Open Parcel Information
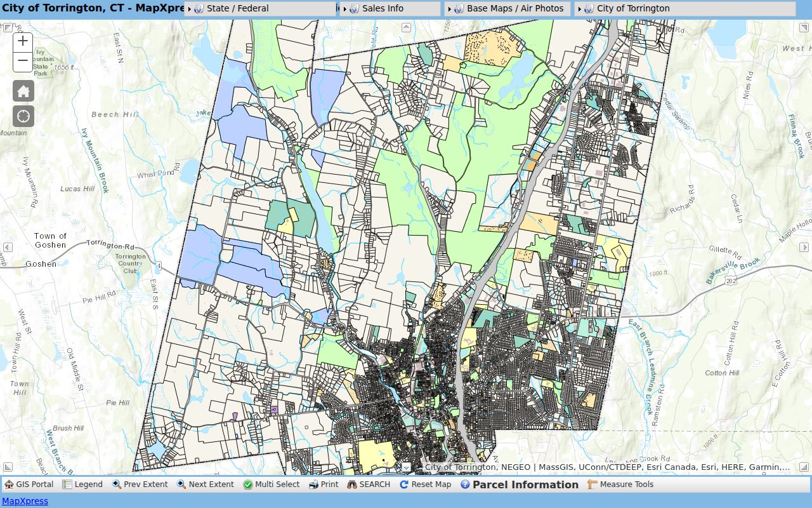812x508 pixels. [520, 485]
